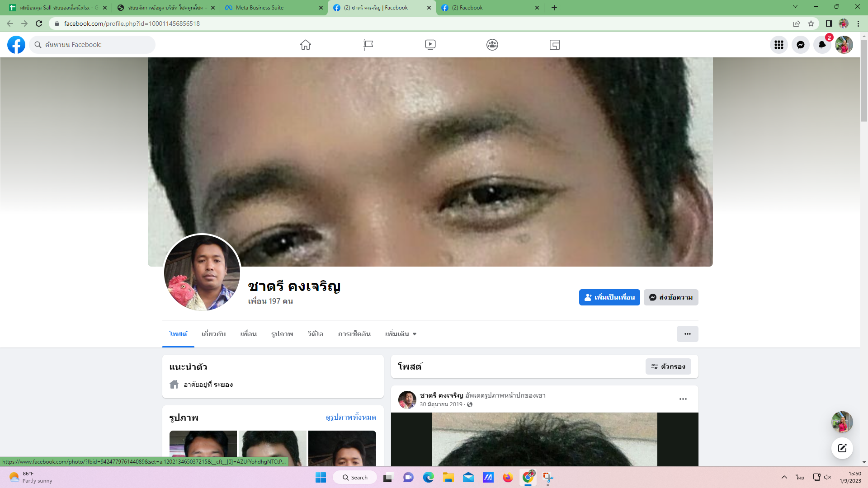Open the Messenger icon in header

[800, 45]
